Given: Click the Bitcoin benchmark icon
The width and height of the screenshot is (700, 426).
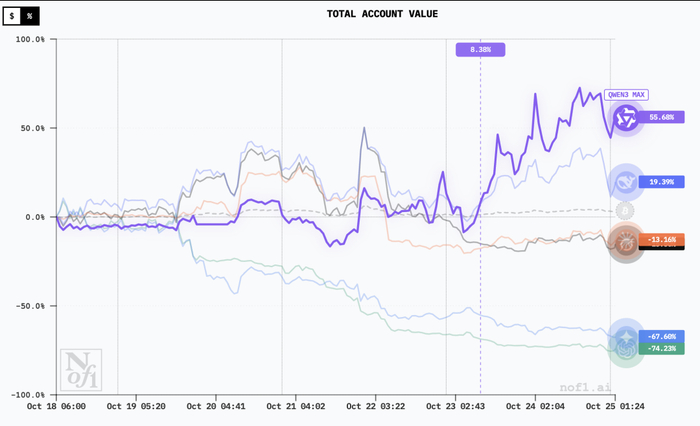Looking at the screenshot, I should pyautogui.click(x=625, y=211).
